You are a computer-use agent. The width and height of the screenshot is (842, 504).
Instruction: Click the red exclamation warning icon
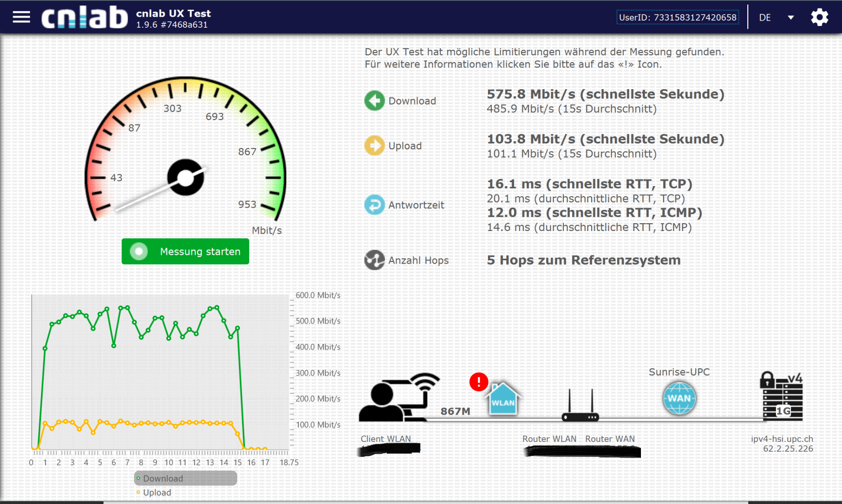click(x=479, y=382)
